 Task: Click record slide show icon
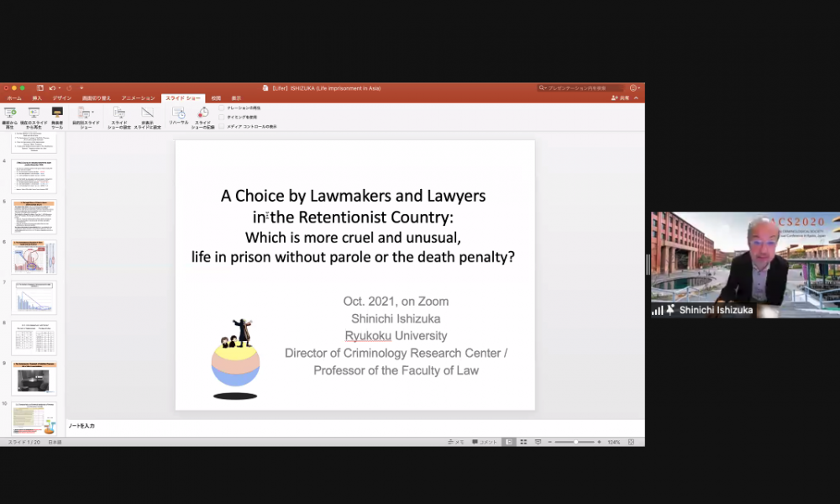click(x=203, y=113)
